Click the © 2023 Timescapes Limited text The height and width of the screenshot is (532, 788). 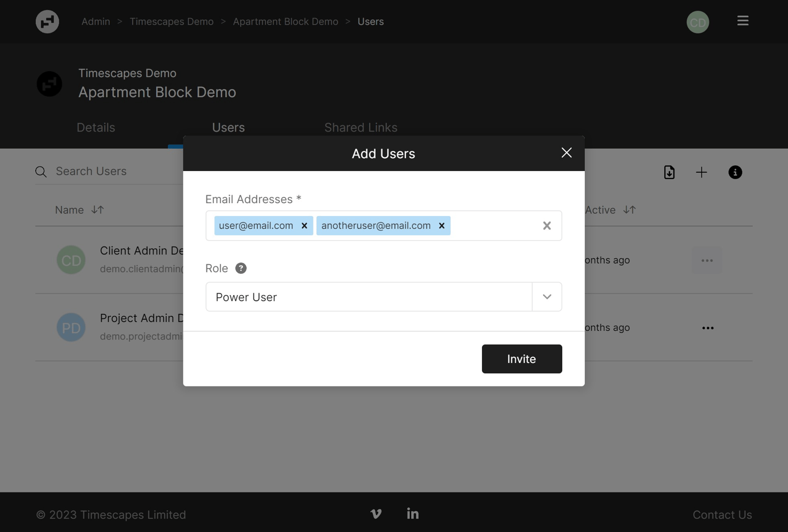[x=111, y=514]
